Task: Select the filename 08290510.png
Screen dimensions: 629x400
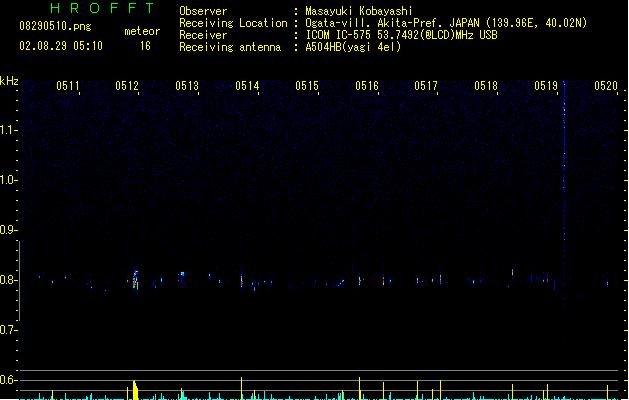Action: click(x=55, y=27)
